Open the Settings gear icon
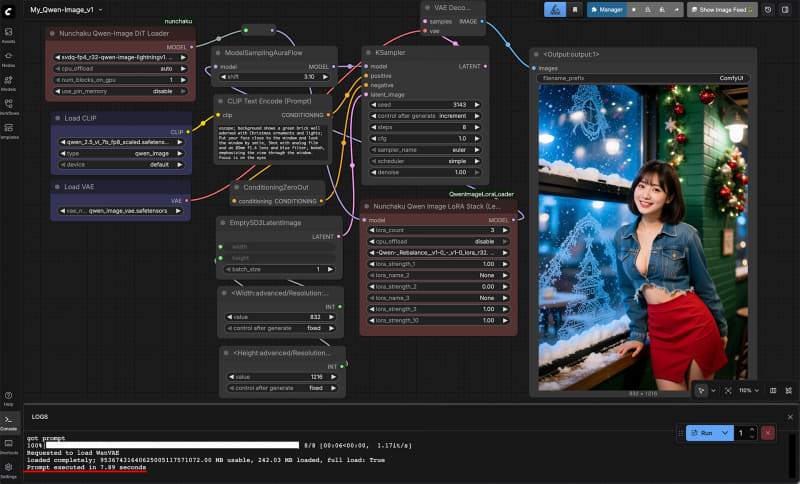This screenshot has width=800, height=484. point(9,470)
